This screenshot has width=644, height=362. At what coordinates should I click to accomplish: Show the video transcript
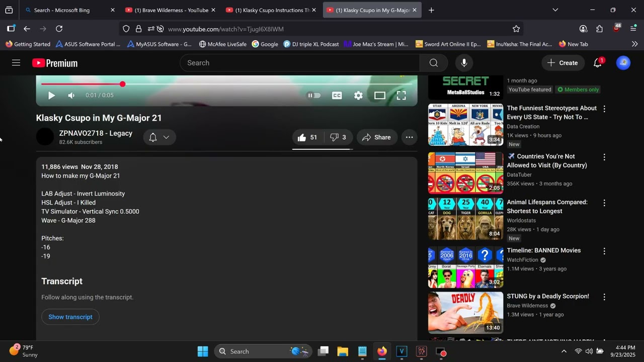click(x=70, y=317)
